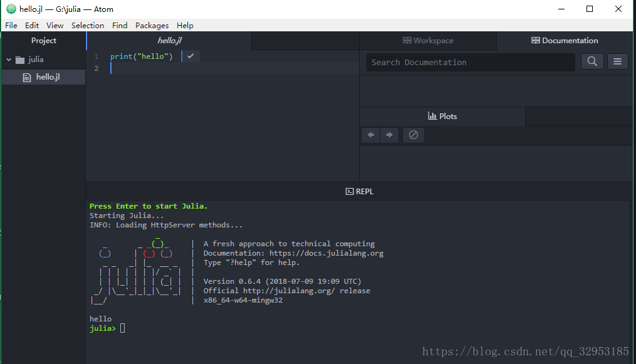Switch to the Documentation tab
636x364 pixels.
565,41
